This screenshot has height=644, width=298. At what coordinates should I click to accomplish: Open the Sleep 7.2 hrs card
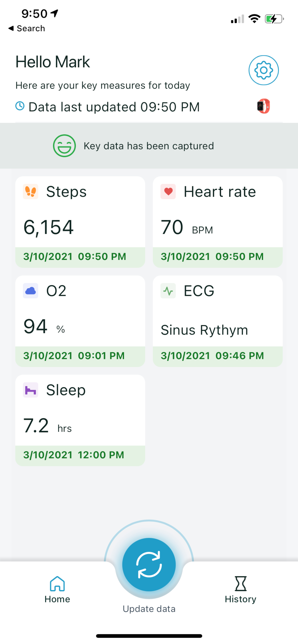80,420
